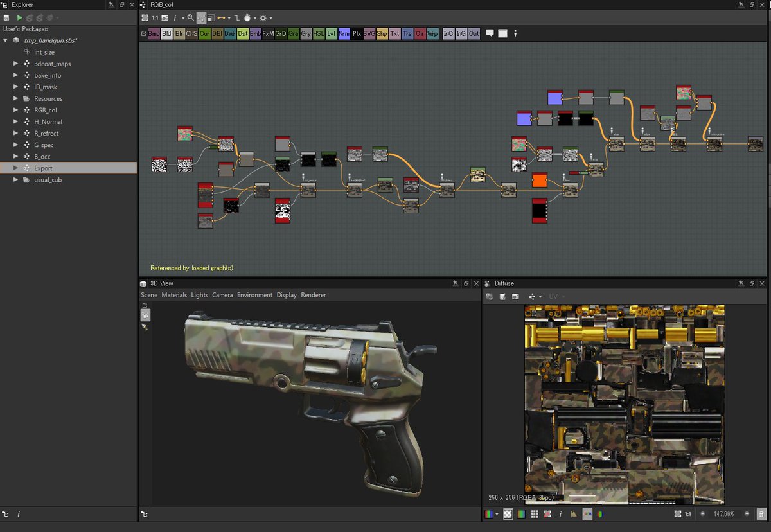The height and width of the screenshot is (532, 771).
Task: Add a Bitmap (Bmp) node
Action: pos(154,33)
